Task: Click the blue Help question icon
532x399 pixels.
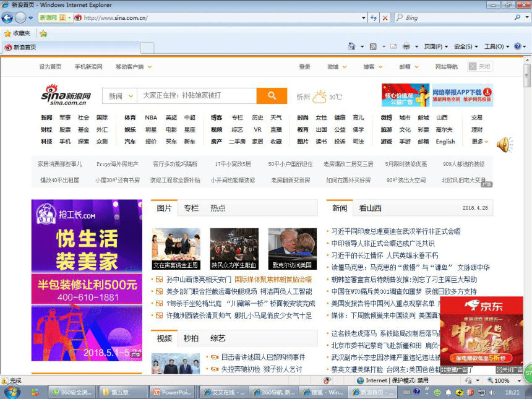Action: (517, 46)
